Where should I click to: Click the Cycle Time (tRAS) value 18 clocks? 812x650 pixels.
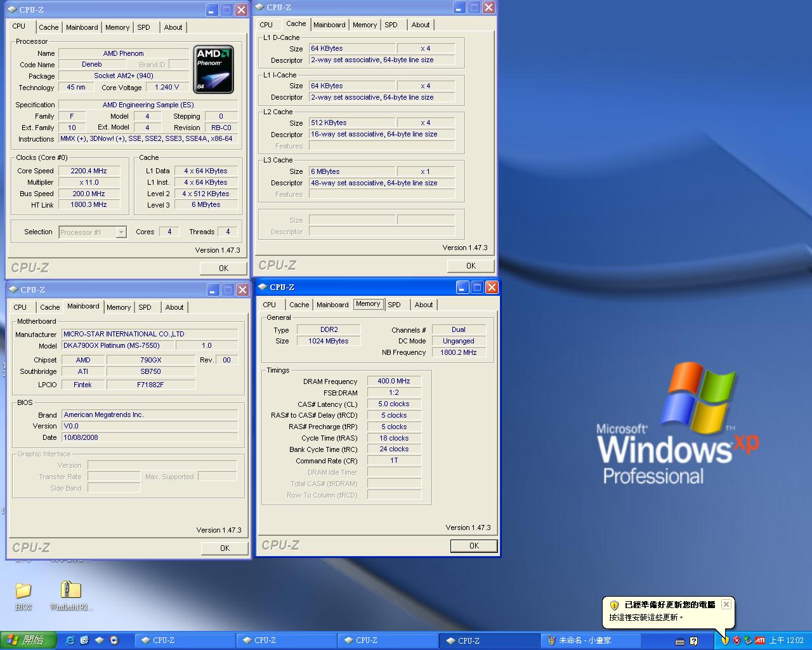coord(394,438)
